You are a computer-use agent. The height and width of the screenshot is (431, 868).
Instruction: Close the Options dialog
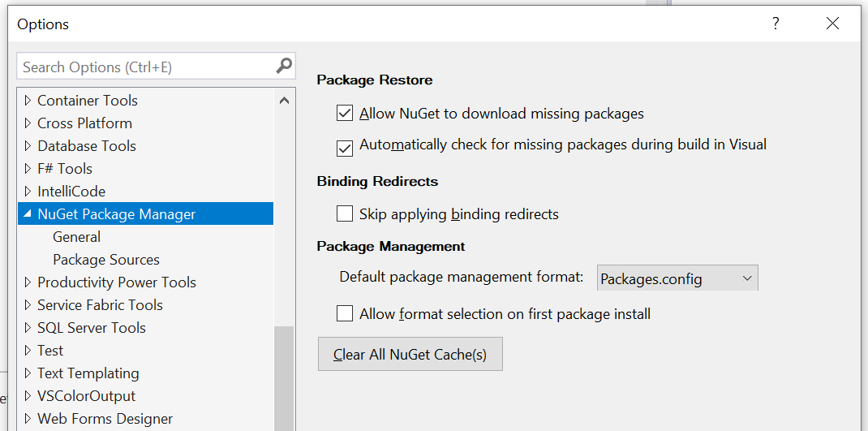click(x=832, y=24)
